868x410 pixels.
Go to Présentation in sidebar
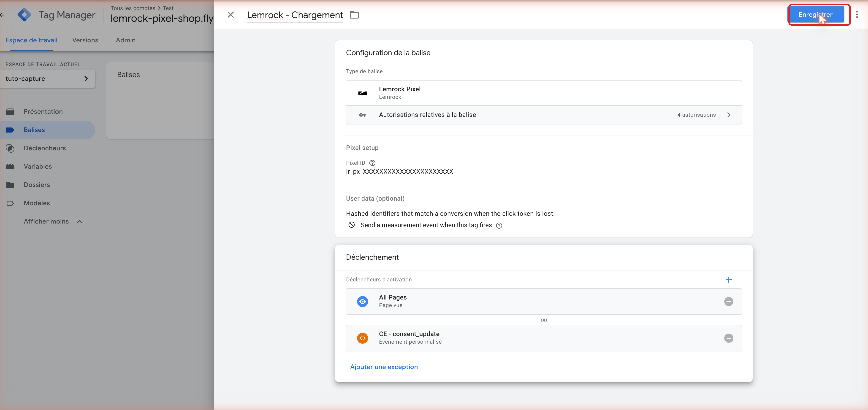click(x=43, y=111)
